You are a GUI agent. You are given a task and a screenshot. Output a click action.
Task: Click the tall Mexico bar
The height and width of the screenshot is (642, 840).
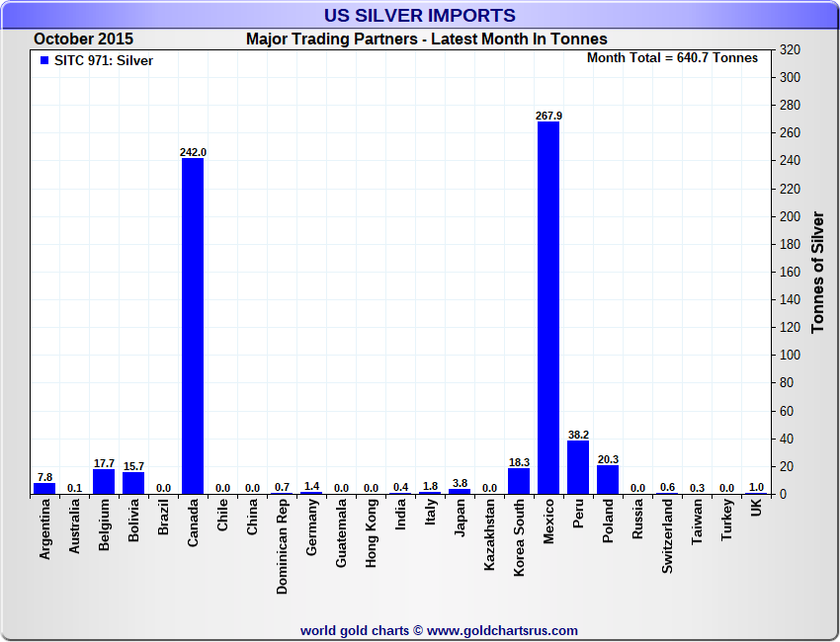click(x=548, y=306)
